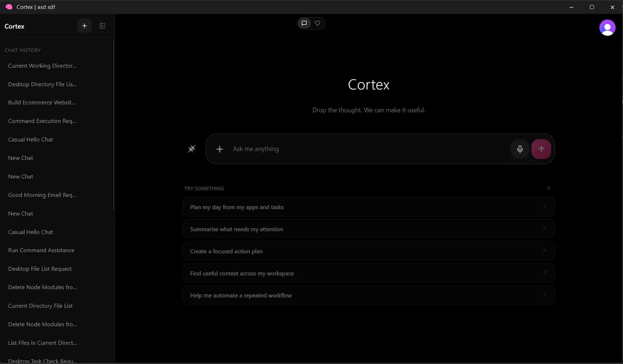Switch to chat view icon at top
Viewport: 623px width, 364px height.
tap(304, 23)
